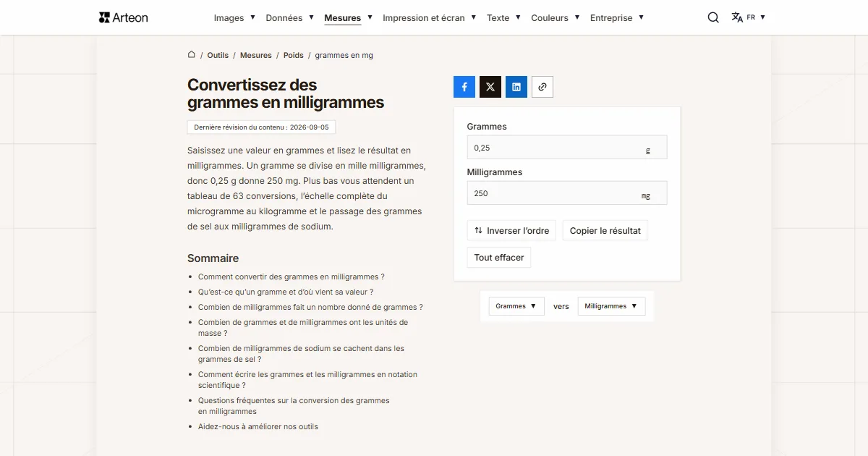Share on Facebook icon
Screen dimensions: 868x456
(464, 87)
